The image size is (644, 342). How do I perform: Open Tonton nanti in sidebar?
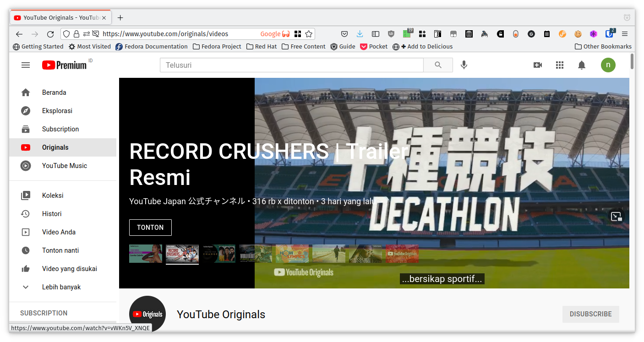point(63,250)
